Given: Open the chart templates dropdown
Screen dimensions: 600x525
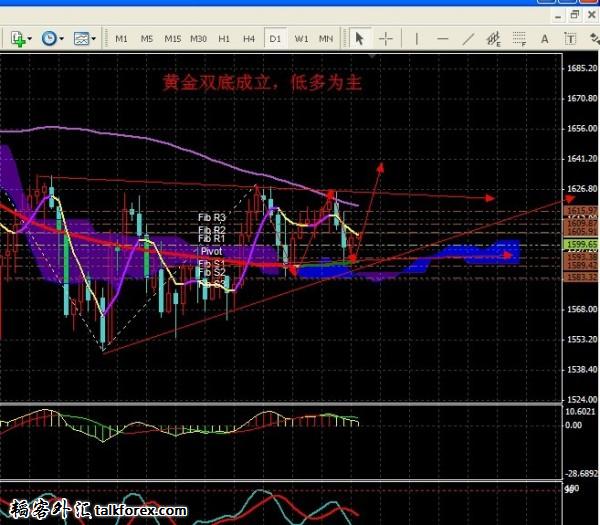Looking at the screenshot, I should (x=93, y=39).
